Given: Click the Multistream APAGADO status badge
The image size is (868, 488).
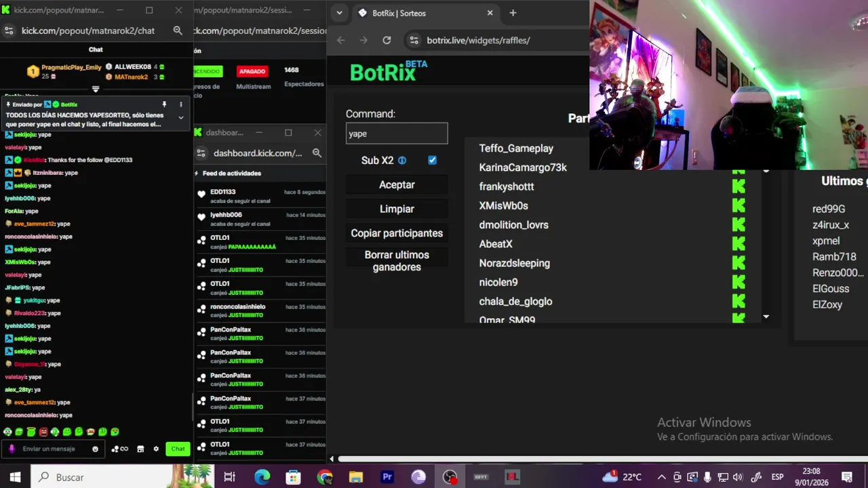Looking at the screenshot, I should pyautogui.click(x=252, y=71).
